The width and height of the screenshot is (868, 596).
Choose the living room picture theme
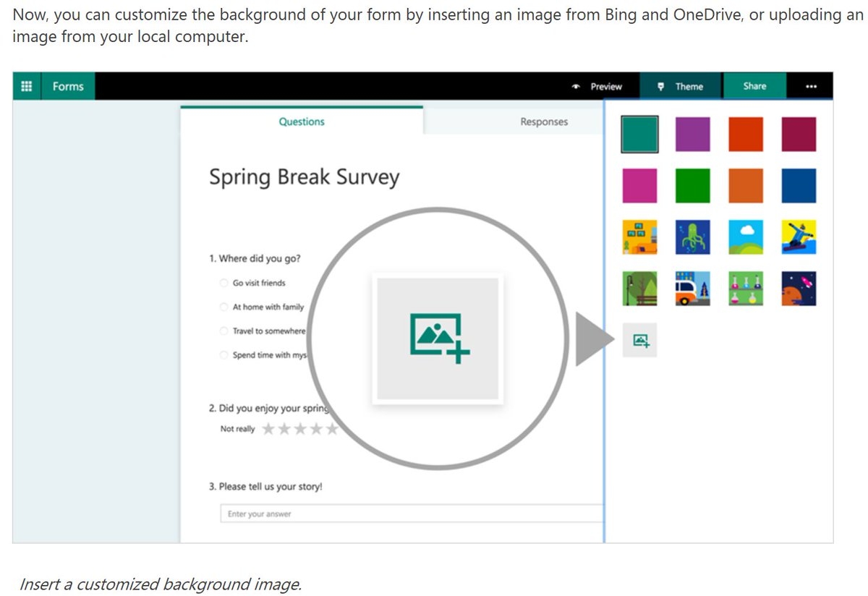pos(639,237)
